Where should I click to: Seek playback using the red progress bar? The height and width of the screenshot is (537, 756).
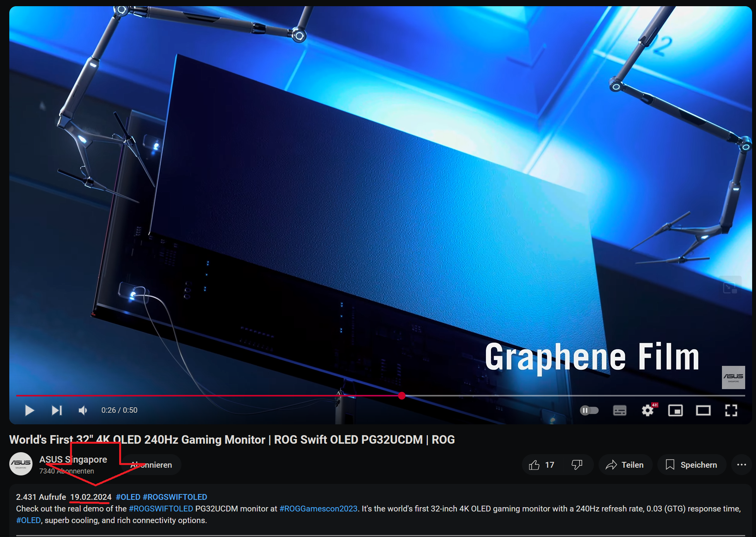[x=402, y=396]
